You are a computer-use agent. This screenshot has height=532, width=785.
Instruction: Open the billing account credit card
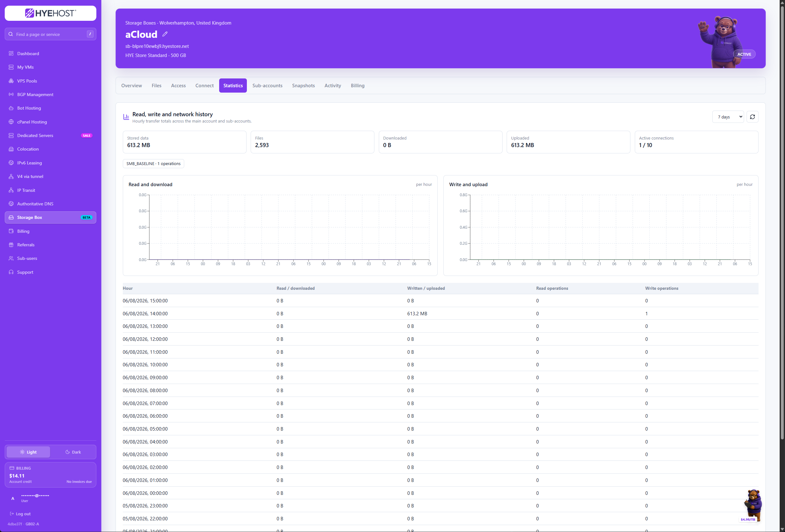(50, 475)
